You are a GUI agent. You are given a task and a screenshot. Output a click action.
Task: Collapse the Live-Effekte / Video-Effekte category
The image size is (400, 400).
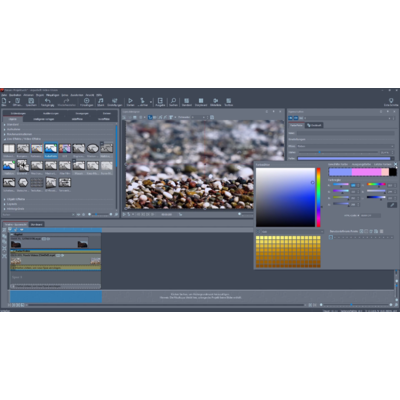(x=23, y=139)
